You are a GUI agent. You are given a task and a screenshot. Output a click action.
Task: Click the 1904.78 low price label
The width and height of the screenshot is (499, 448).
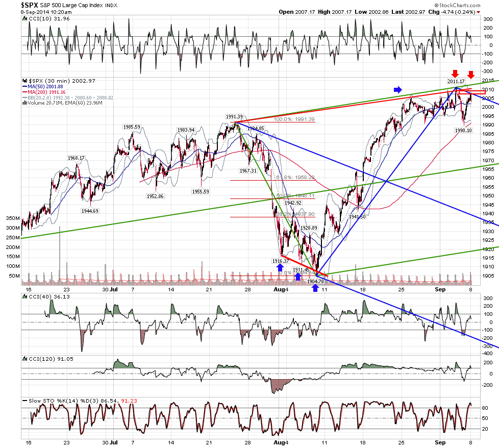[x=315, y=281]
